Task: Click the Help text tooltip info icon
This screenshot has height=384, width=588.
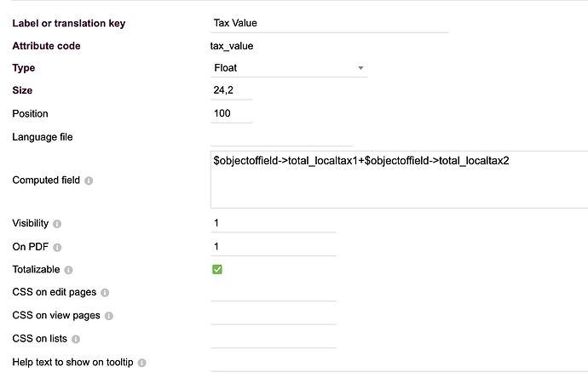Action: point(141,363)
